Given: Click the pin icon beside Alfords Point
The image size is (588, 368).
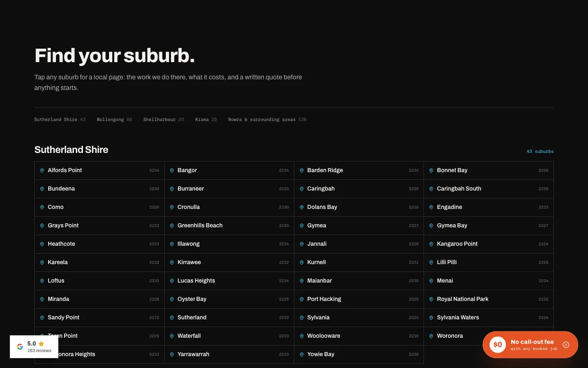Looking at the screenshot, I should 42,171.
